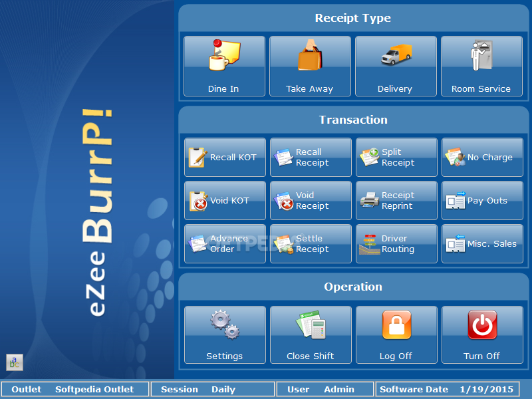Click the Operation section header
Screen dimensions: 532x399
coord(353,287)
